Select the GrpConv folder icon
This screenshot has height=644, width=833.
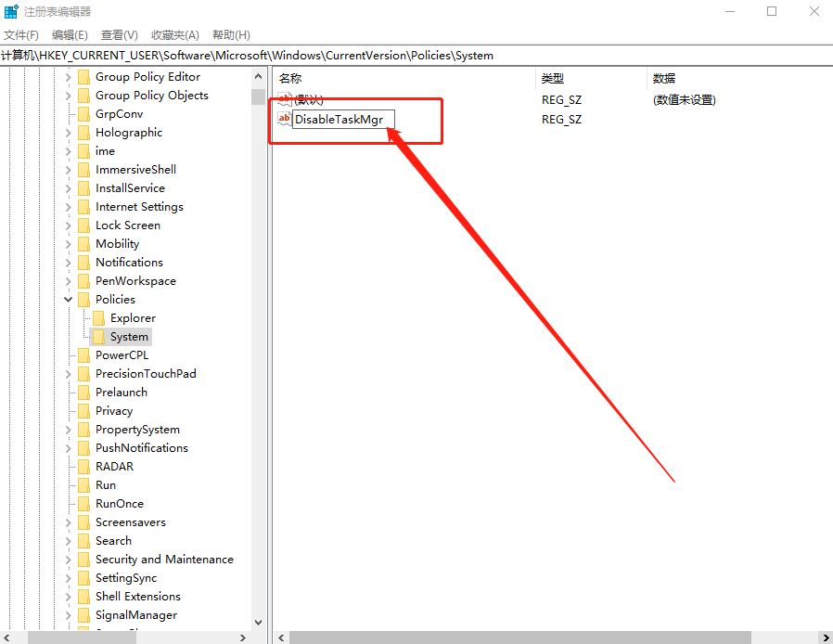click(x=83, y=115)
